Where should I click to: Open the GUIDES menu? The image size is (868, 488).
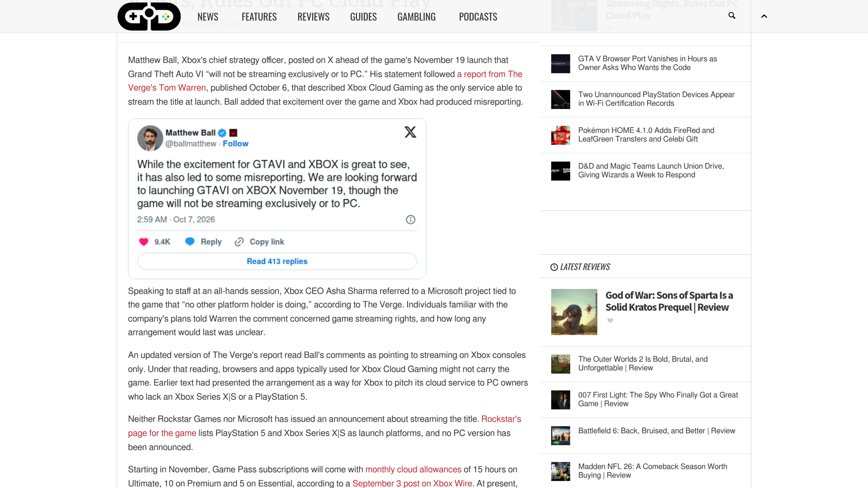point(363,17)
